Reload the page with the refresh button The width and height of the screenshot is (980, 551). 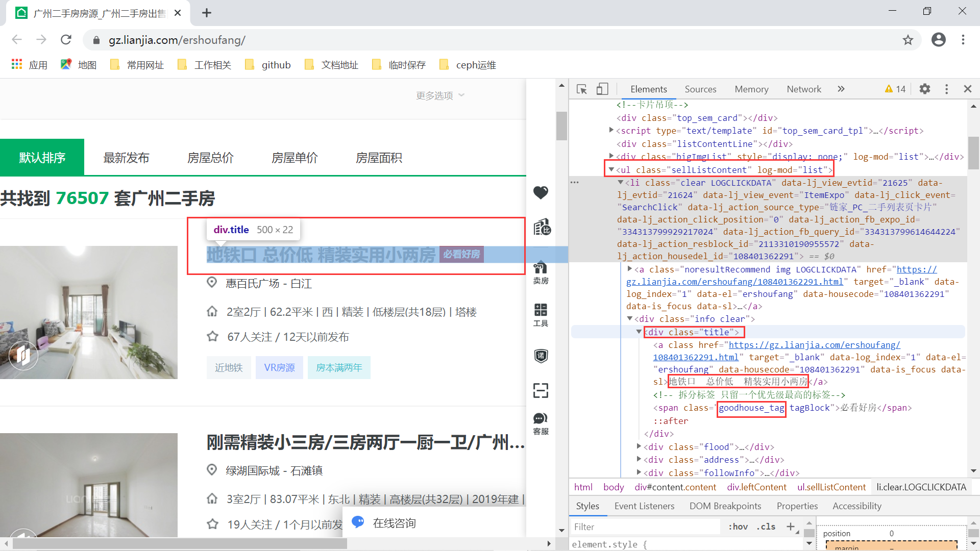pos(66,40)
